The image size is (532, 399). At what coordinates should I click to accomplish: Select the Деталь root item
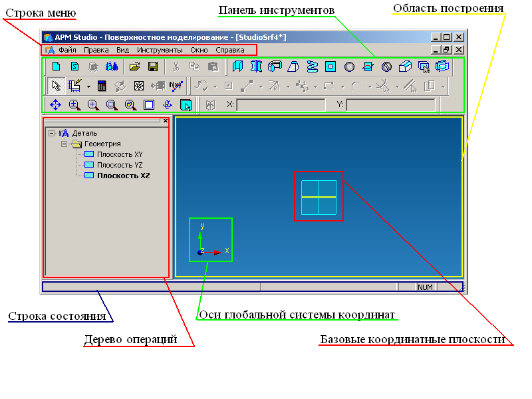tap(85, 134)
